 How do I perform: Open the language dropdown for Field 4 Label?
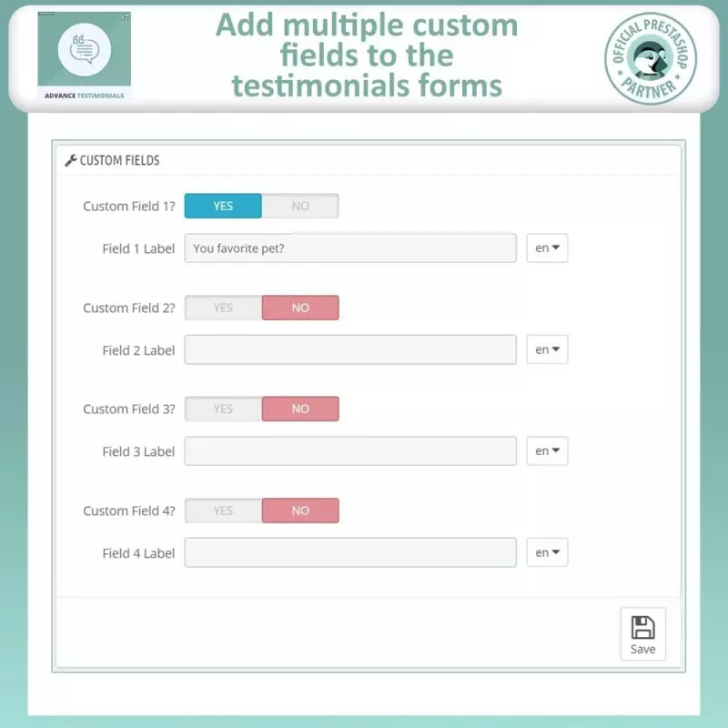[x=547, y=552]
